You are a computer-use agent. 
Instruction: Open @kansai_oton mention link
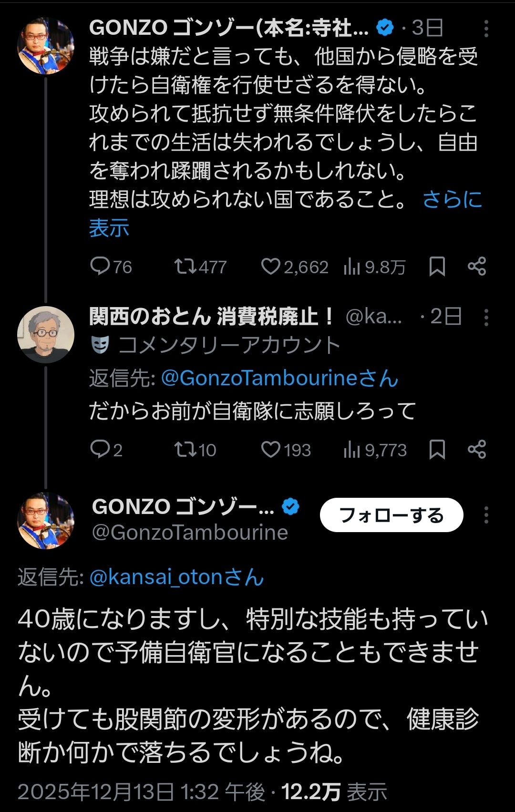click(155, 577)
